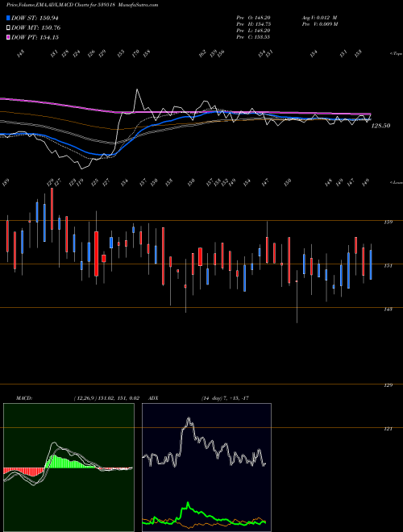
Task: Click the 'Lows' label at right edge
Action: (x=397, y=182)
